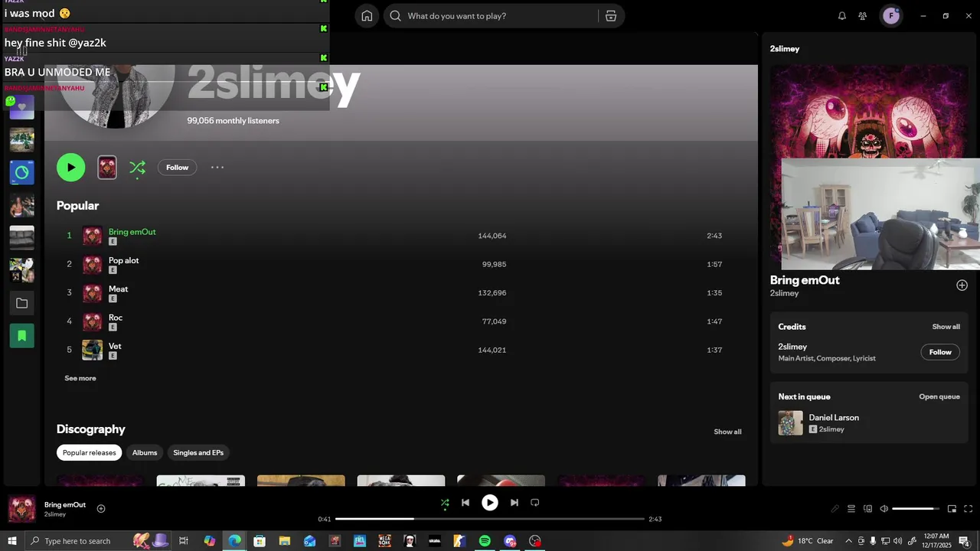The width and height of the screenshot is (980, 551).
Task: Click the Vet album cover thumbnail
Action: 92,350
